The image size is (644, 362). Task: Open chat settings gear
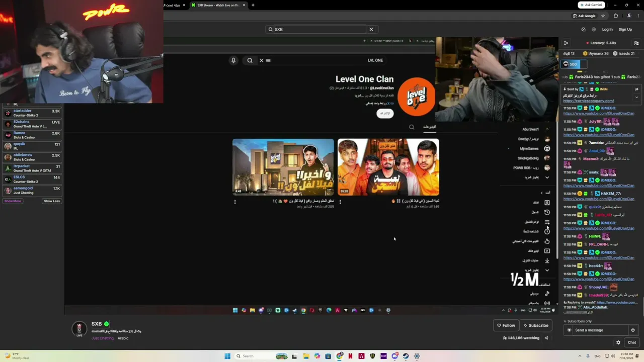(618, 342)
